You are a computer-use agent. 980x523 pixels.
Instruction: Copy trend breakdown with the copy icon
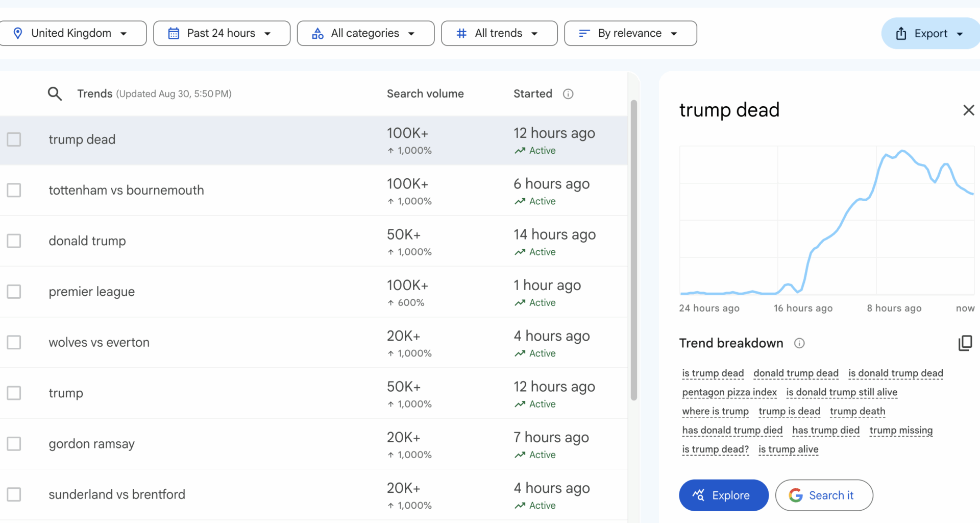965,343
